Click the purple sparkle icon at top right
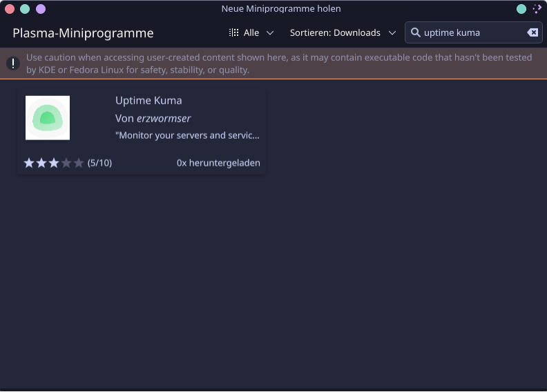 [x=537, y=9]
